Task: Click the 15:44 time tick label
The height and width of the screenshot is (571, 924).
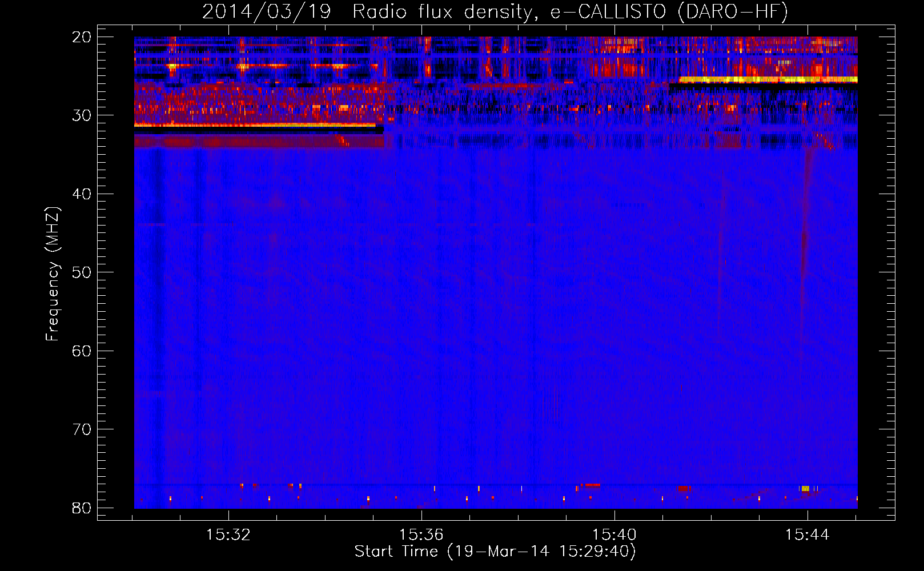Action: 807,535
